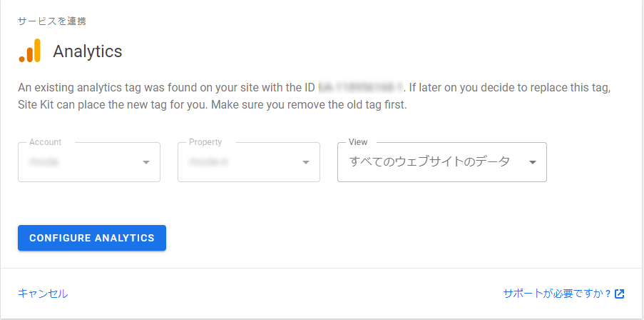The width and height of the screenshot is (644, 320).
Task: Open the View dropdown arrow
Action: (x=532, y=162)
